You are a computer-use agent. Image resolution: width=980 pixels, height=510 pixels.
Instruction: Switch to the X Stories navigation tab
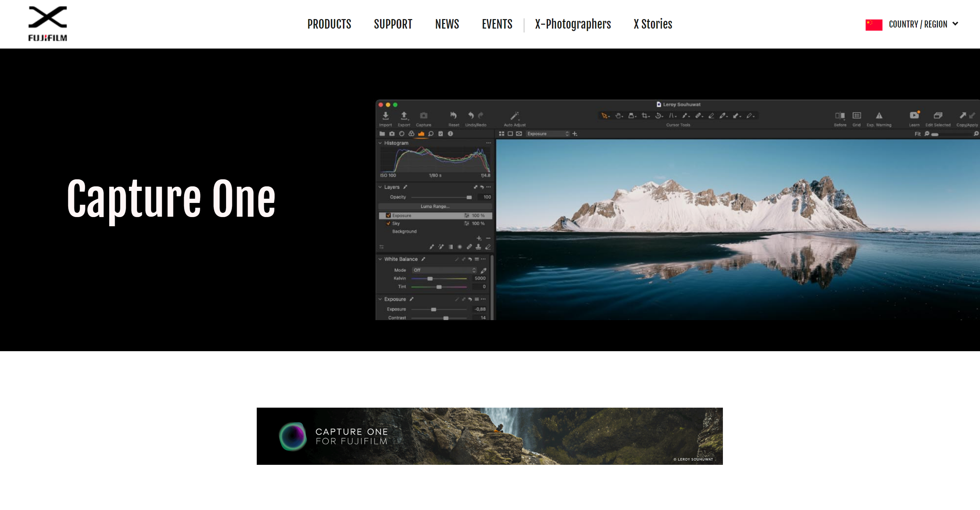coord(652,24)
